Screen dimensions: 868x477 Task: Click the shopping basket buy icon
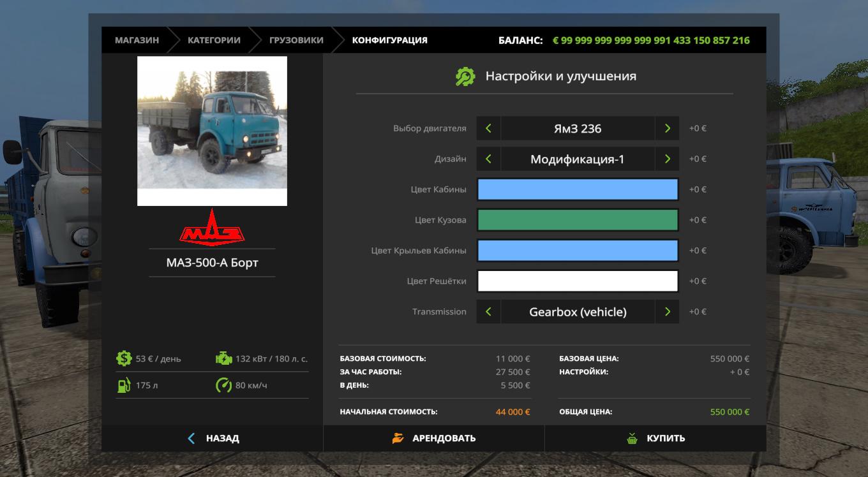click(x=632, y=438)
